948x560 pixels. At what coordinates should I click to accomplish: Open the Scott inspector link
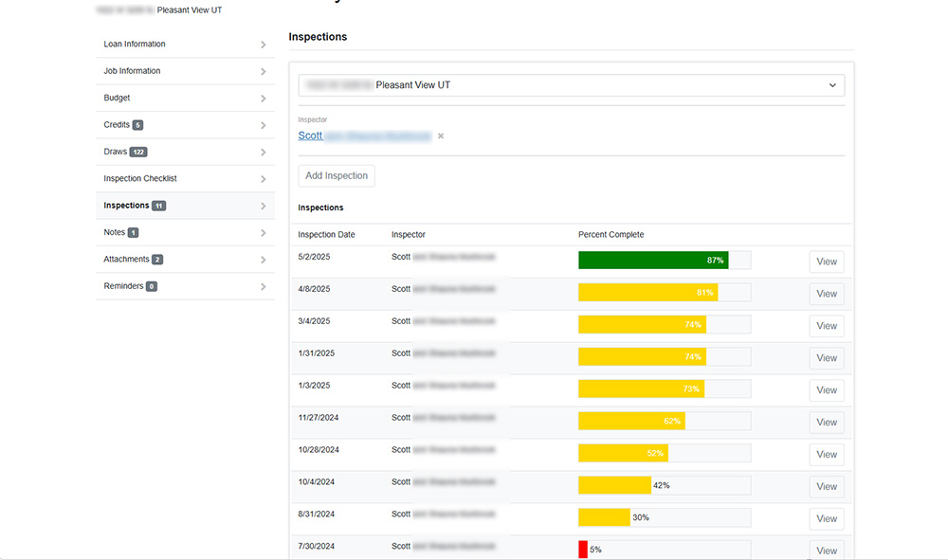coord(310,136)
